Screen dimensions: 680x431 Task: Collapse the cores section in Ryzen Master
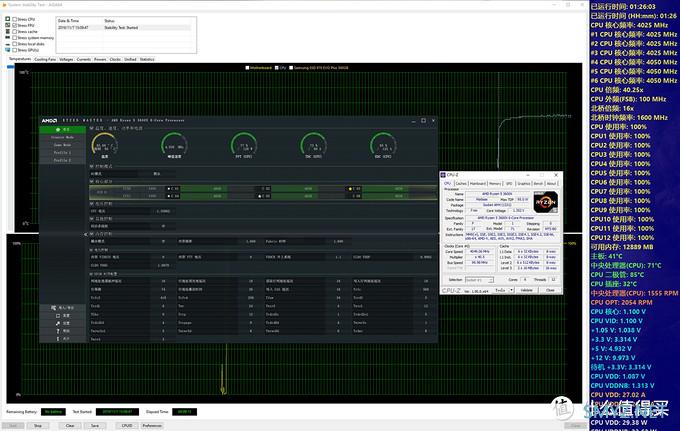pos(92,181)
